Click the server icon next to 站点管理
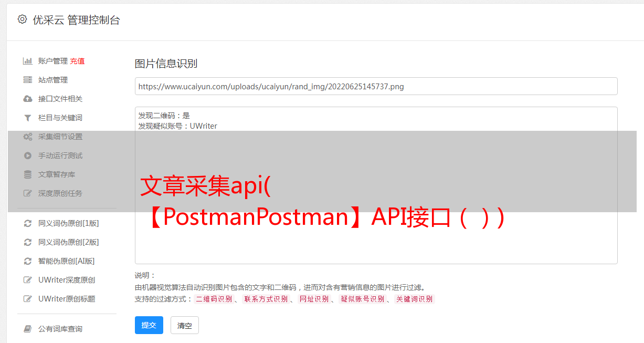Screen dimensions: 644x343 point(28,80)
